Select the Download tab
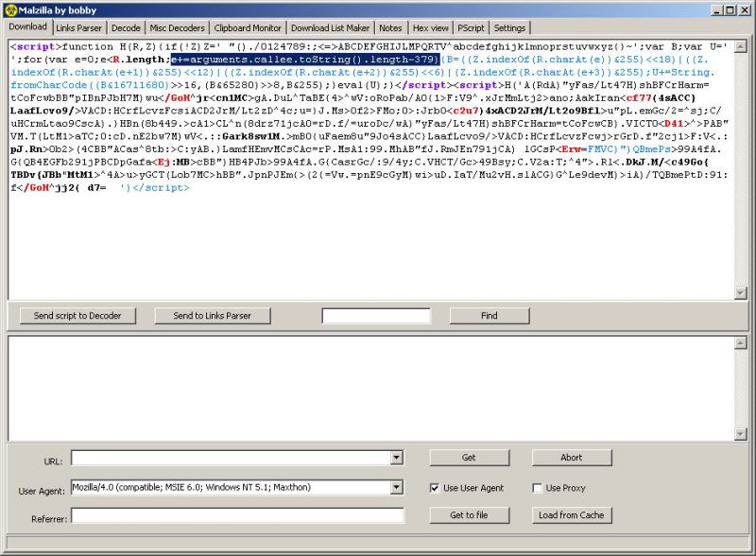This screenshot has height=556, width=756. coord(28,27)
